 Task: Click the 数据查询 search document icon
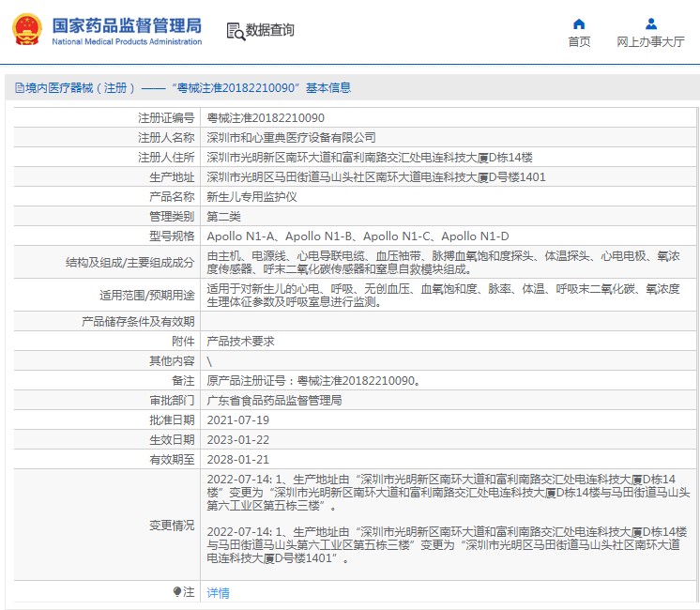pyautogui.click(x=236, y=31)
